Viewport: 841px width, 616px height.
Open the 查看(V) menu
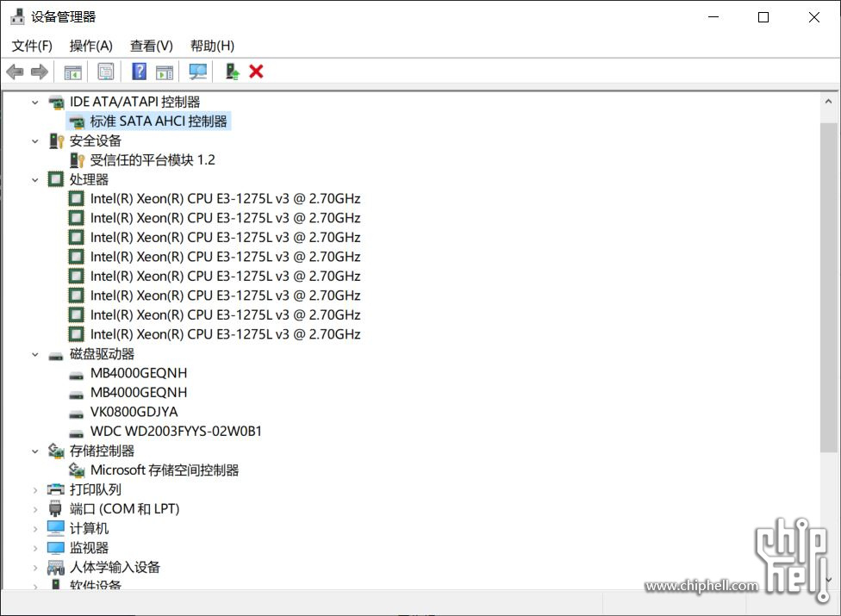click(x=152, y=47)
